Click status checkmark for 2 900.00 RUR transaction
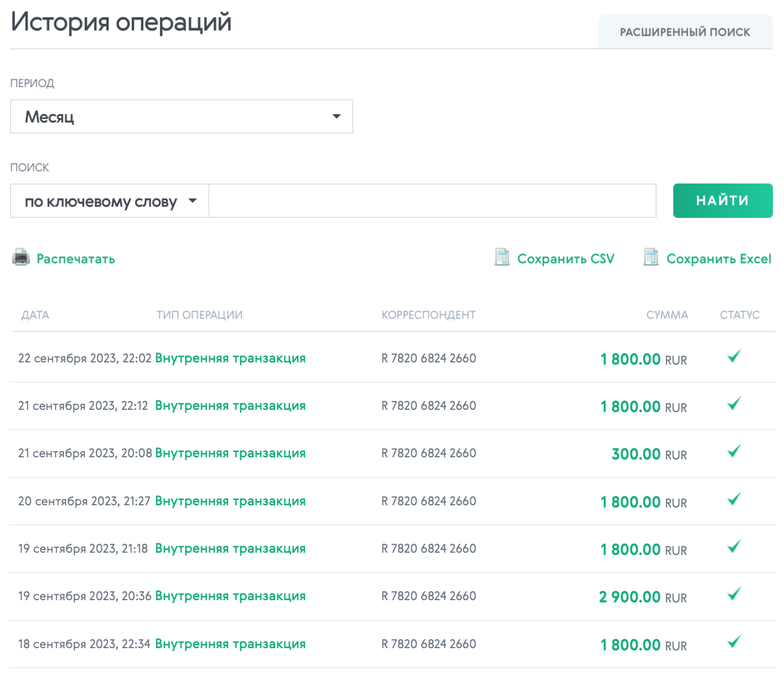Viewport: 784px width, 673px height. pyautogui.click(x=734, y=594)
